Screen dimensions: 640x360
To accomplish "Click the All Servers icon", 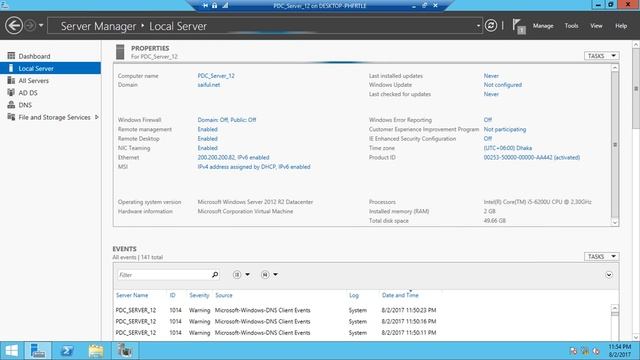I will [11, 80].
